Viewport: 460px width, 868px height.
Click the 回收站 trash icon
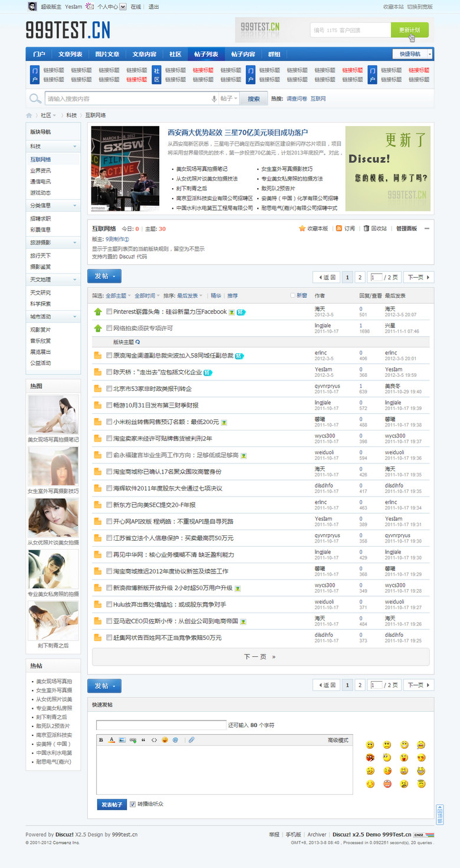coord(366,228)
